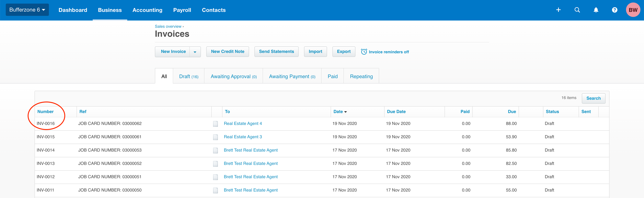Open Brett Test Real Estate Agent for INV-0014
Image resolution: width=644 pixels, height=198 pixels.
point(251,150)
